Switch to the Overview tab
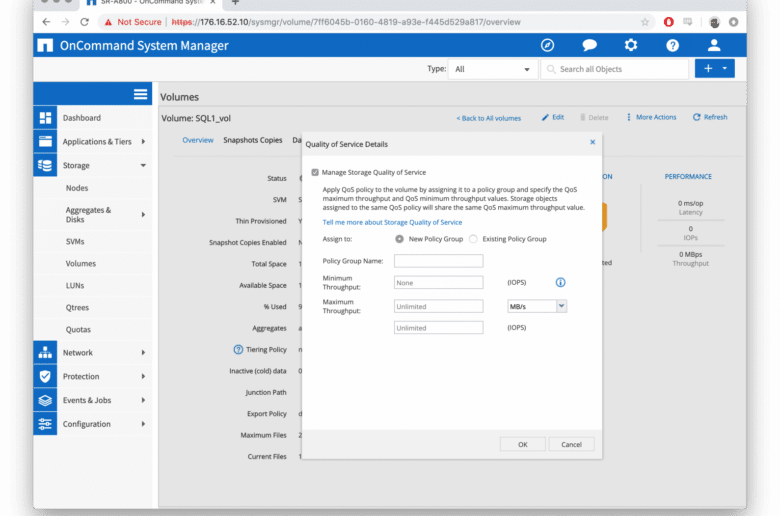Screen dimensions: 780x516 click(x=197, y=140)
